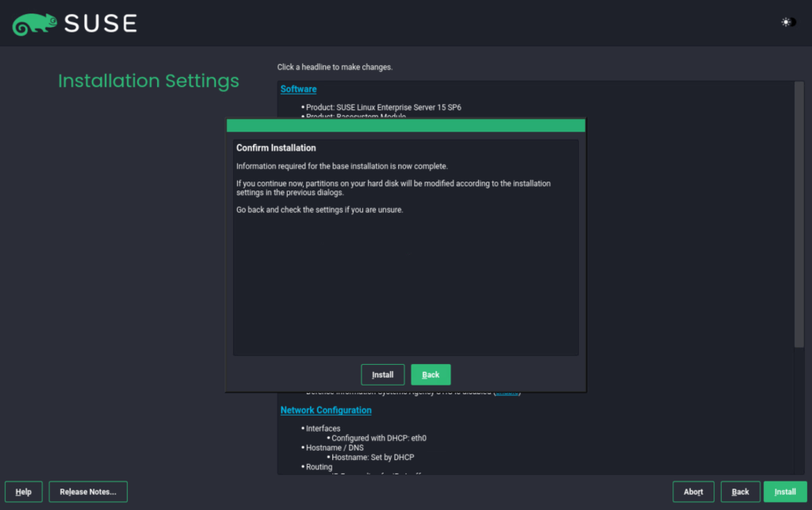This screenshot has width=812, height=510.
Task: Click the Installation Settings page title
Action: pyautogui.click(x=148, y=81)
